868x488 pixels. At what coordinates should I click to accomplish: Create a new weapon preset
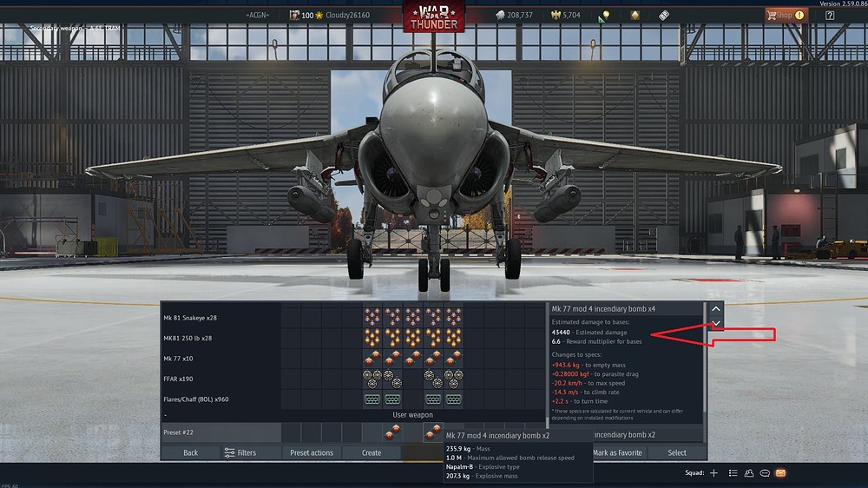(x=372, y=452)
